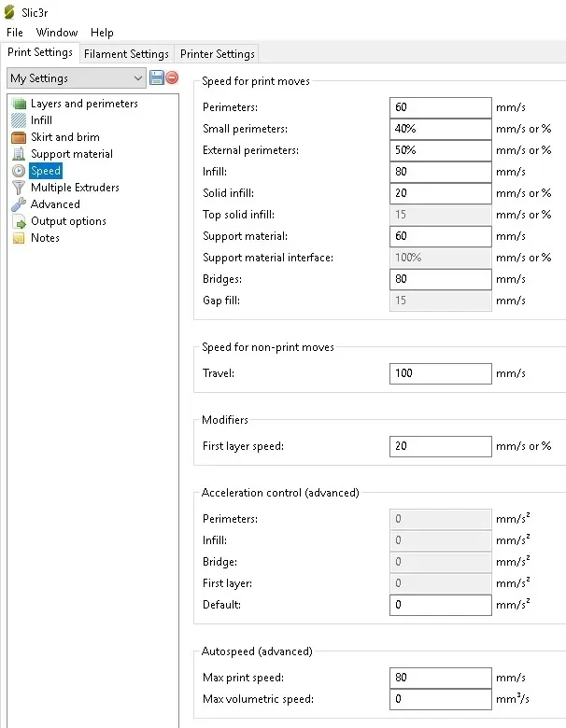Click the acceleration Infill field
This screenshot has height=728, width=566.
(x=441, y=540)
